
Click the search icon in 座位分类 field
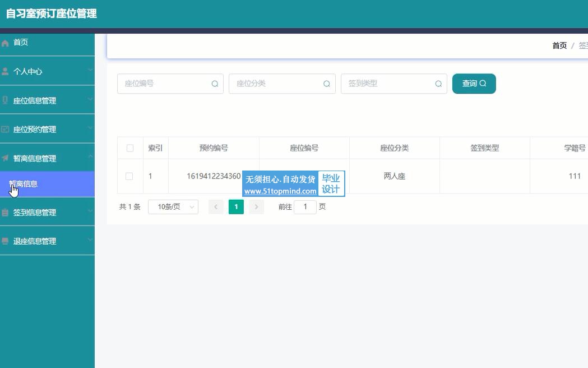(x=327, y=84)
